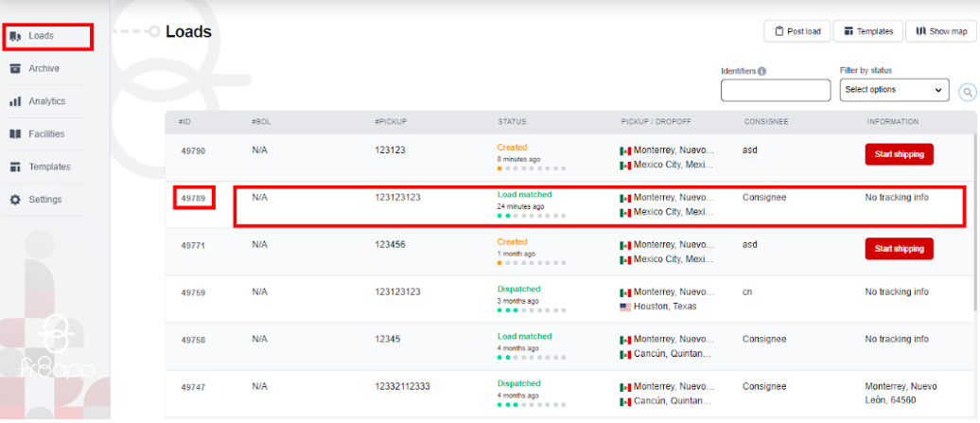
Task: Click the progress dots for load 49747
Action: (x=532, y=405)
